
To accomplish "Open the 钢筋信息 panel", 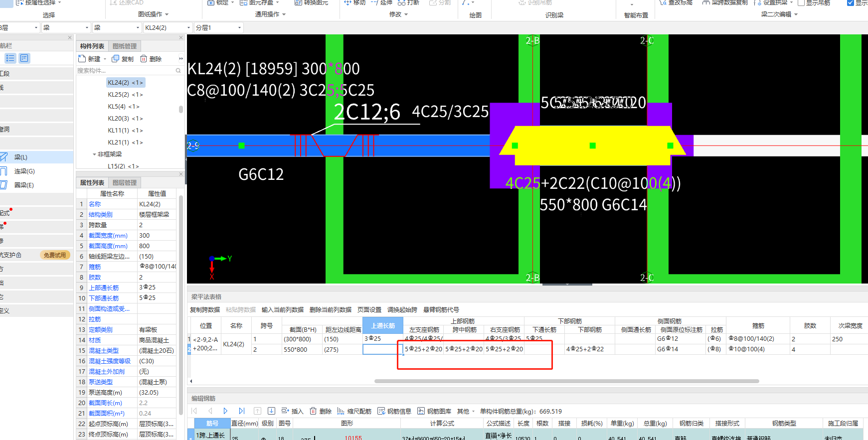I will point(394,411).
